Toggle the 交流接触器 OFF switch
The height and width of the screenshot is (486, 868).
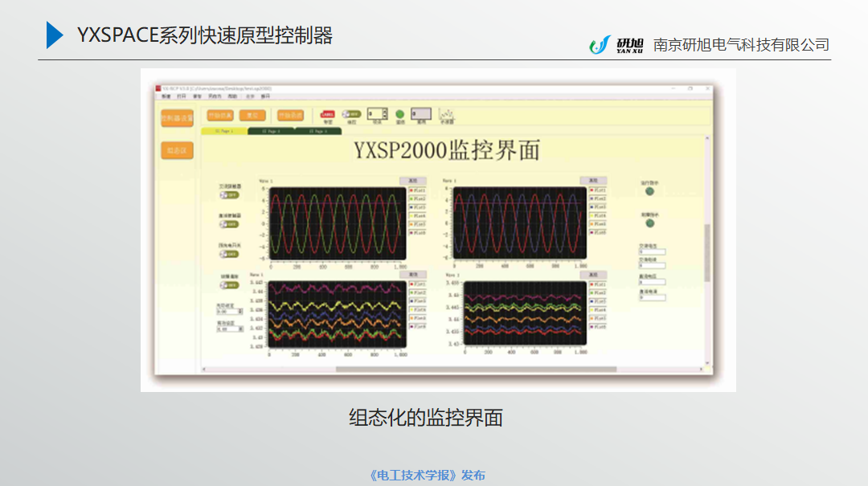click(x=229, y=195)
